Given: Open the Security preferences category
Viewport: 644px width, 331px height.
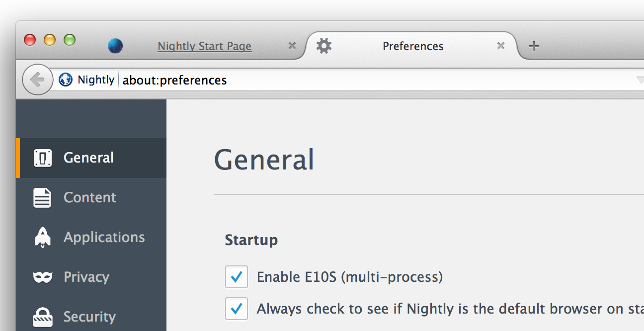Looking at the screenshot, I should (x=91, y=317).
